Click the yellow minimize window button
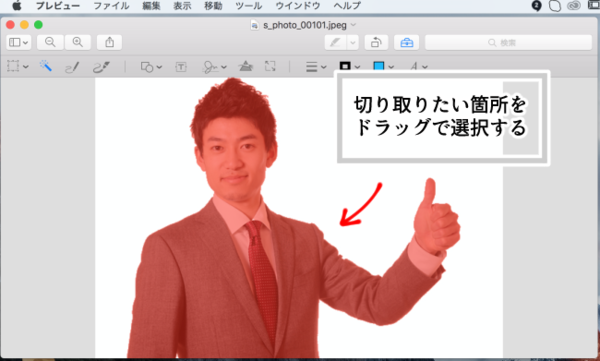 tap(24, 25)
